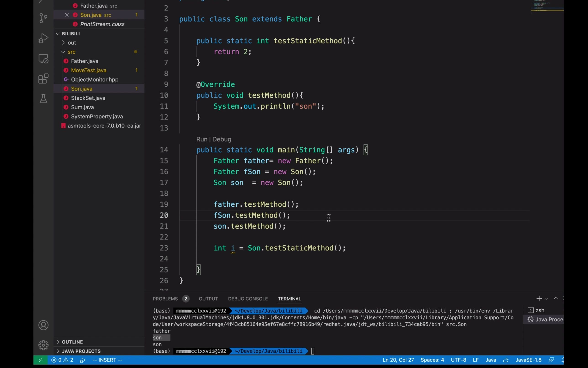This screenshot has width=588, height=368.
Task: Click the status bar run debug icon
Action: coord(82,360)
